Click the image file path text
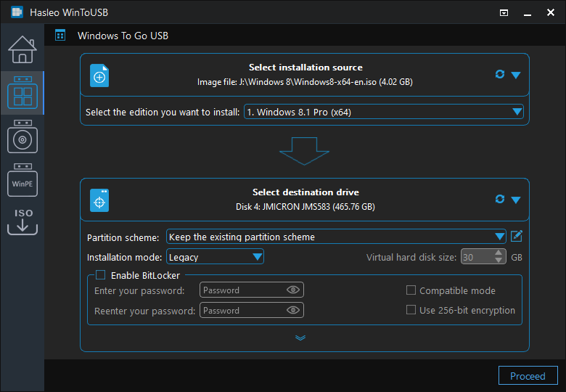 pyautogui.click(x=305, y=82)
